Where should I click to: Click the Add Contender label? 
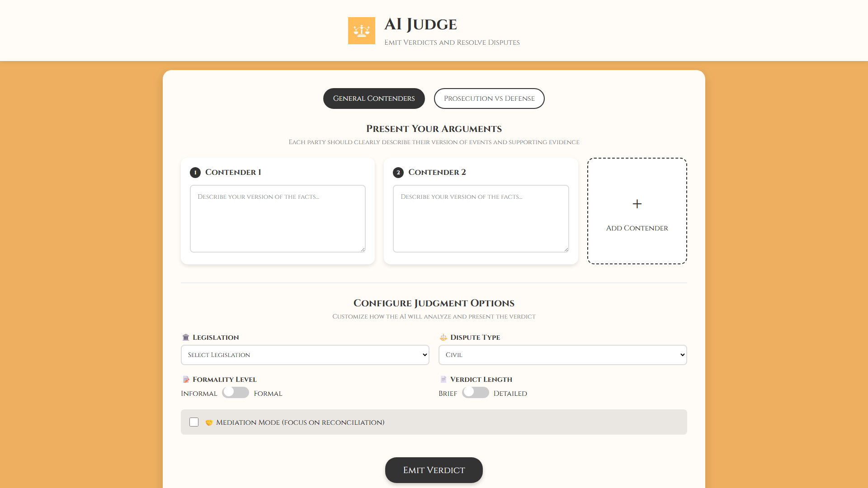tap(637, 228)
